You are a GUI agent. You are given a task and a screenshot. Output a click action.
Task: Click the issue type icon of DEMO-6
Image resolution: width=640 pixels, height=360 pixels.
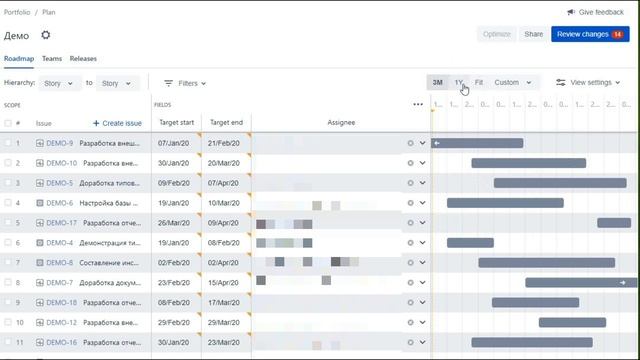point(40,203)
